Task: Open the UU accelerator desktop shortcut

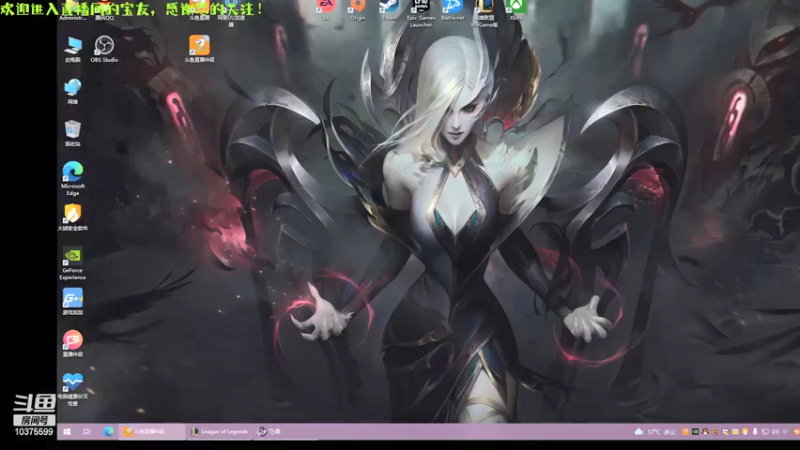Action: coord(231,13)
